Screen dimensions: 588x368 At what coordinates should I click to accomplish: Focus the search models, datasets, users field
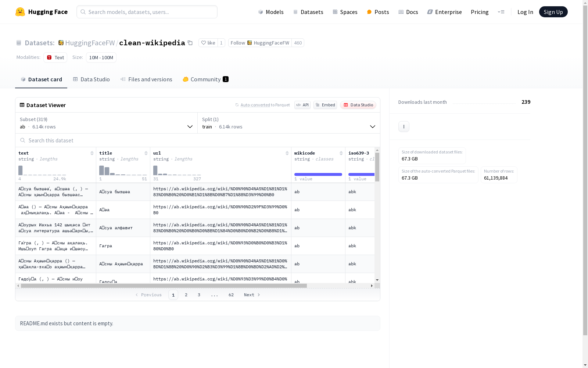[x=147, y=12]
